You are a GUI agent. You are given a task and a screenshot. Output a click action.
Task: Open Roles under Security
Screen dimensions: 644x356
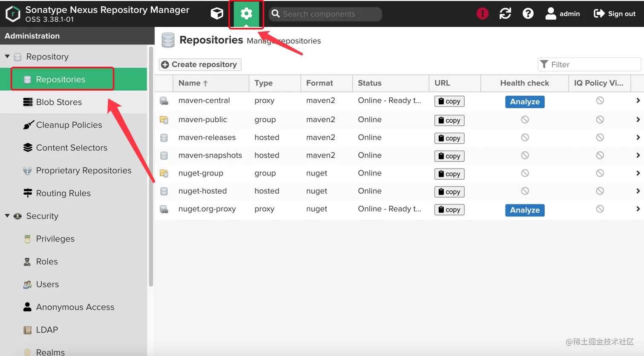coord(73,261)
